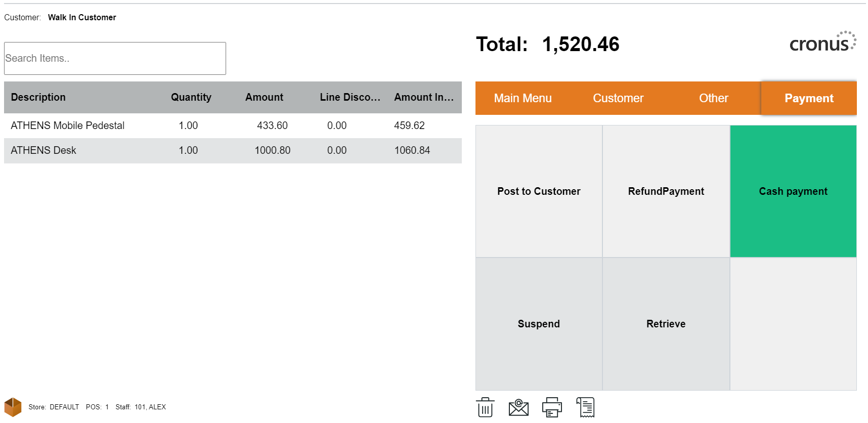Open the Other tab
The width and height of the screenshot is (868, 423).
pos(713,98)
